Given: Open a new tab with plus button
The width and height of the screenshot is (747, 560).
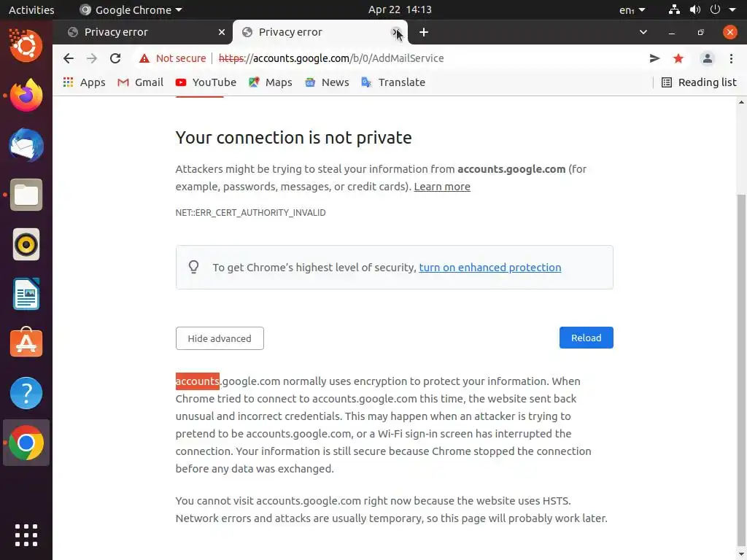Looking at the screenshot, I should [424, 32].
